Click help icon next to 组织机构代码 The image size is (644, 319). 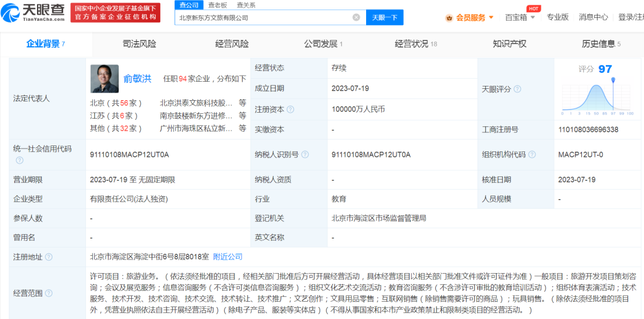(x=532, y=154)
